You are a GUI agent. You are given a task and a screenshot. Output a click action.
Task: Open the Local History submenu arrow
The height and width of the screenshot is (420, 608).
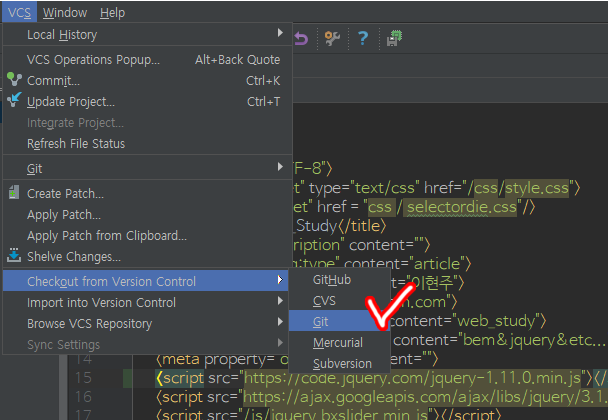coord(280,33)
